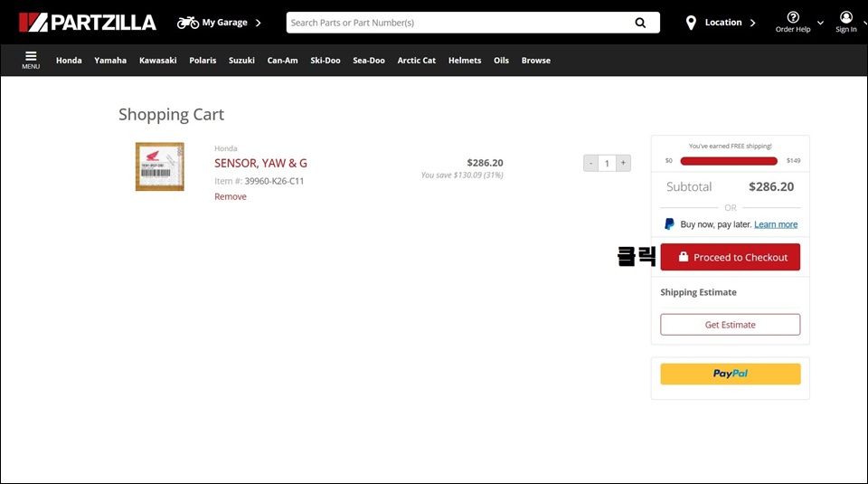Click the Honda brand label above item

coord(225,148)
